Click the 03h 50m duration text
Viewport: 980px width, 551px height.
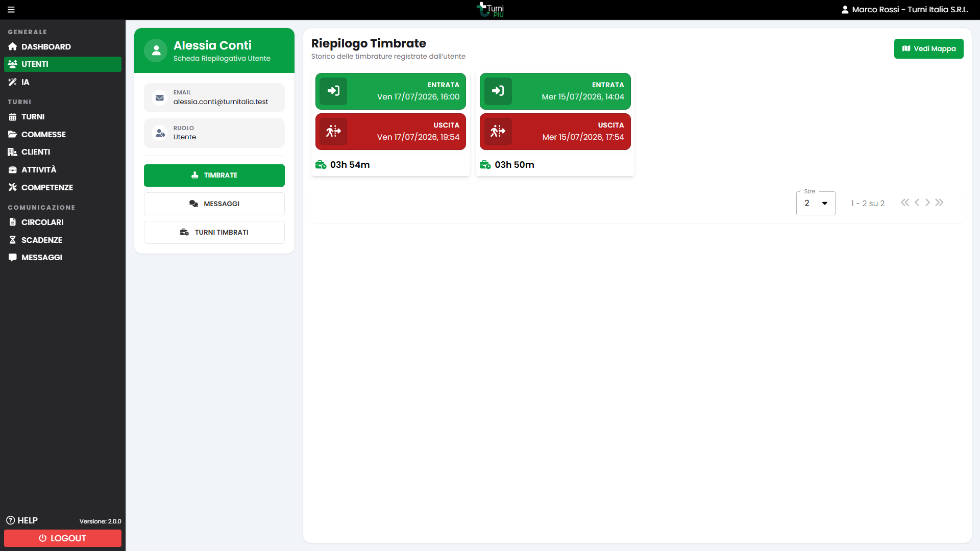(x=514, y=165)
